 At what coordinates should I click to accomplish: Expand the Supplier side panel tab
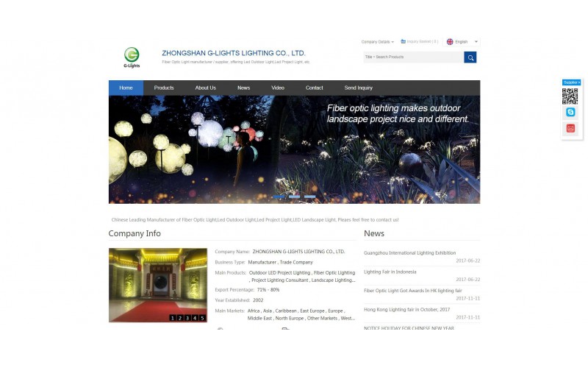coord(571,82)
